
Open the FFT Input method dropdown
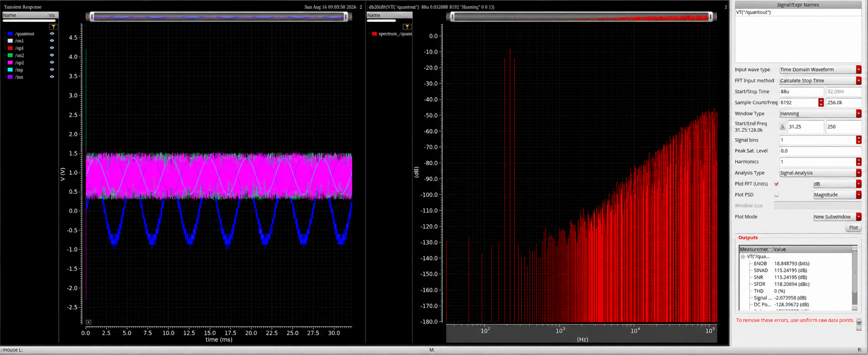820,81
